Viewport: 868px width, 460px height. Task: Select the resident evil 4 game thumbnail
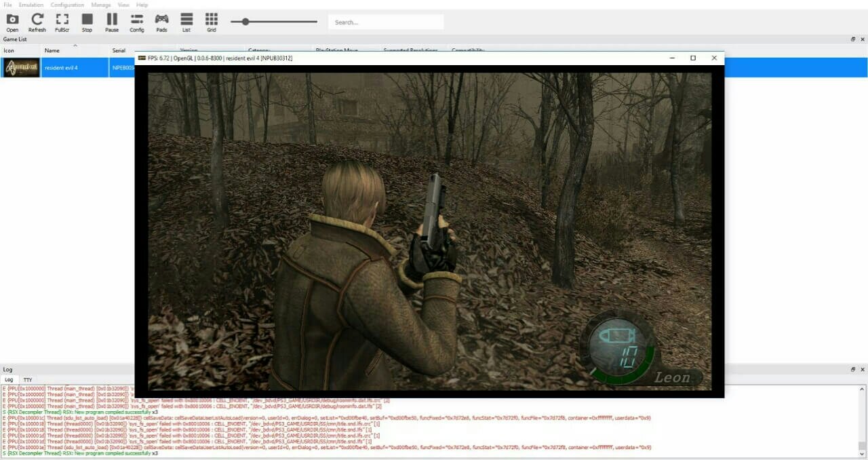point(21,68)
